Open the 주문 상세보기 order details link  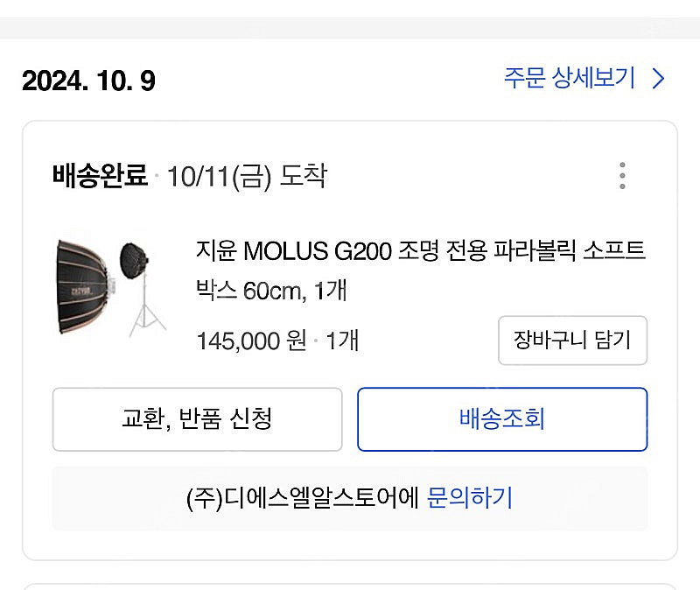[x=569, y=79]
